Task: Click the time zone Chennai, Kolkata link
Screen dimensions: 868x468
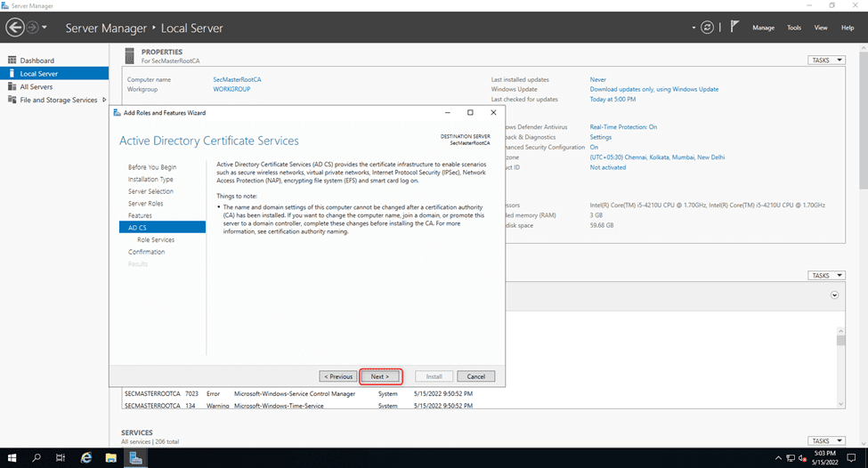Action: 657,157
